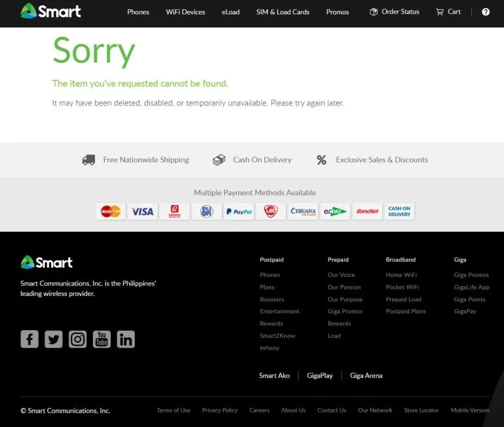
Task: Click the PayPal payment logo
Action: click(239, 212)
